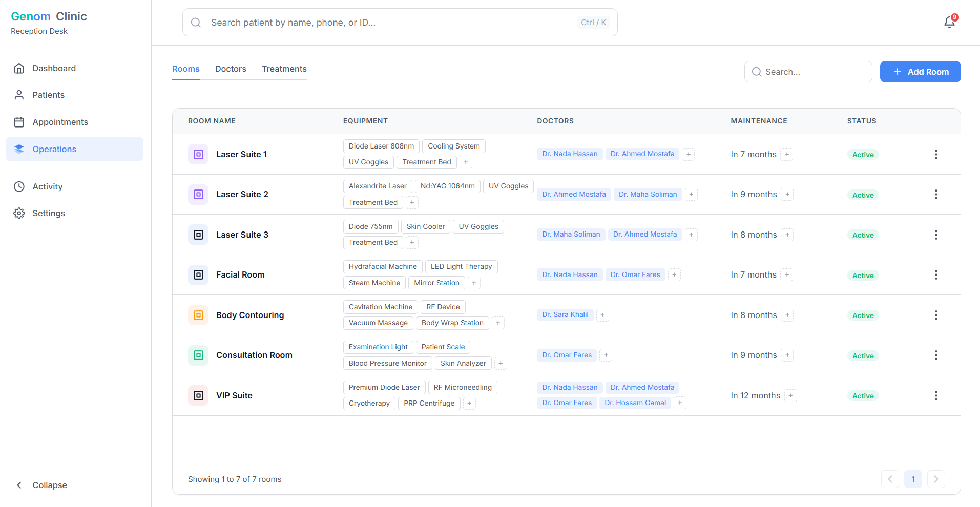Image resolution: width=980 pixels, height=507 pixels.
Task: Add maintenance entry for Laser Suite 1
Action: pos(787,154)
